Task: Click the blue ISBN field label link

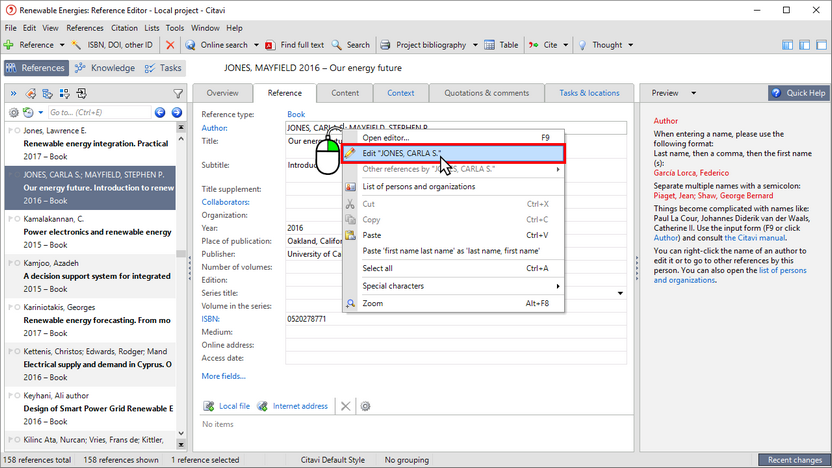Action: point(210,319)
